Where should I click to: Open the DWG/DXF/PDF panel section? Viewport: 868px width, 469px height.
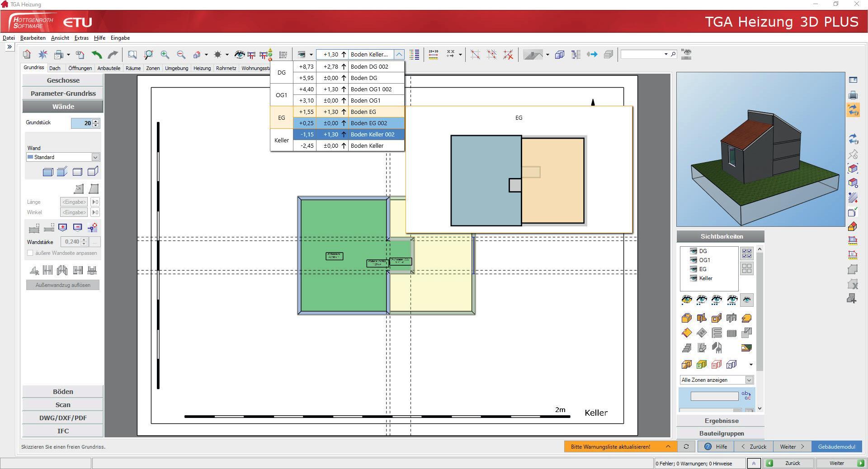coord(63,418)
